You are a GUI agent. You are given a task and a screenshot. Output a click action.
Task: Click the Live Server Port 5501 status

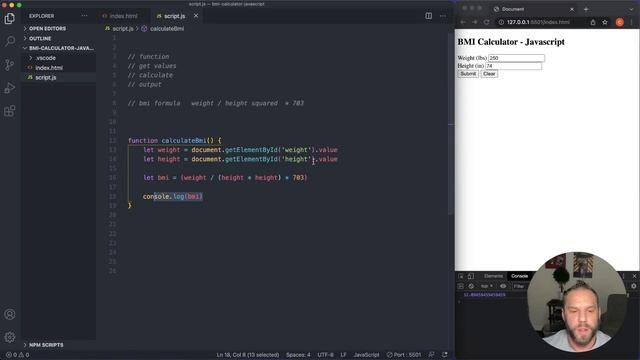(x=404, y=355)
